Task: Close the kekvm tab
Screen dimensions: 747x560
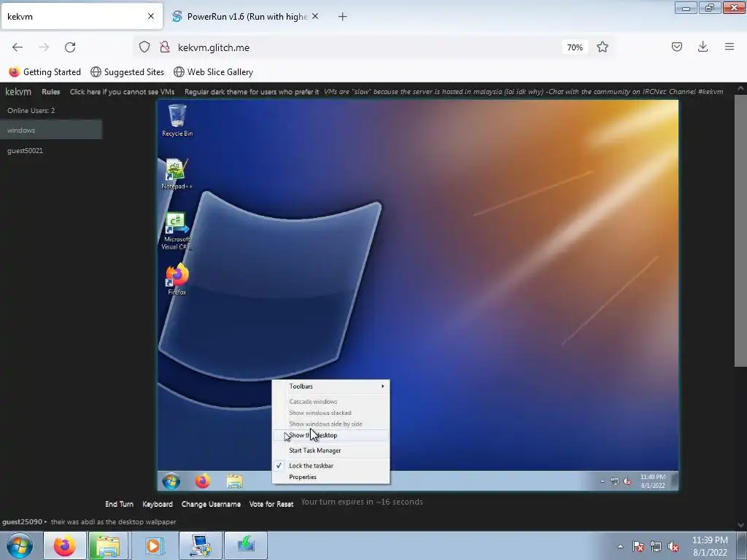Action: point(150,16)
